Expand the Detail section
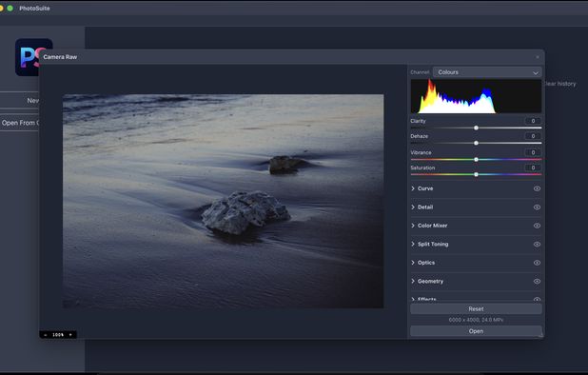 pyautogui.click(x=413, y=207)
